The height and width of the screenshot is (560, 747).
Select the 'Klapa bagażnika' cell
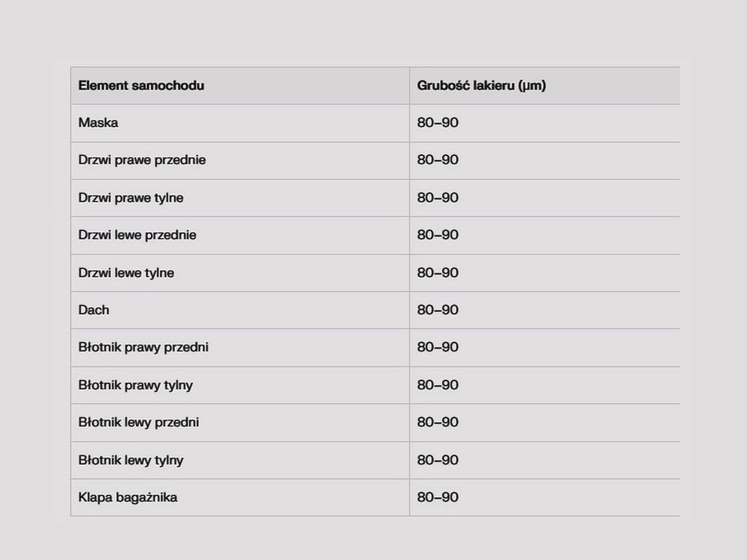[240, 497]
